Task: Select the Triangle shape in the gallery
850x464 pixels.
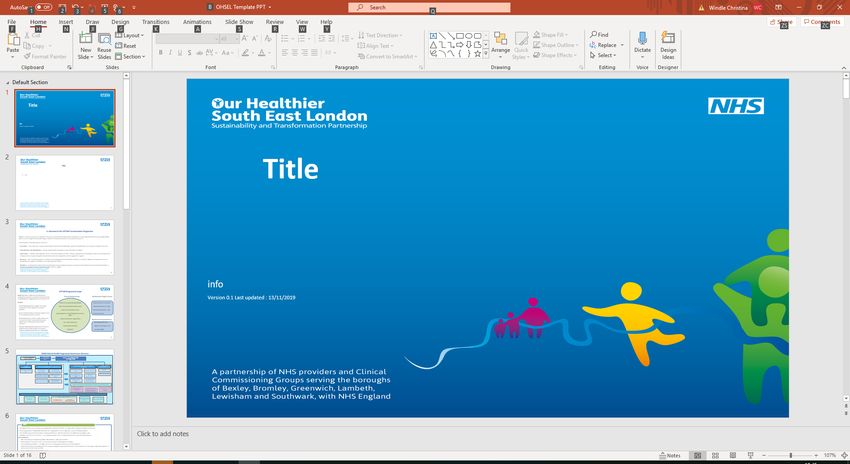Action: pos(434,45)
